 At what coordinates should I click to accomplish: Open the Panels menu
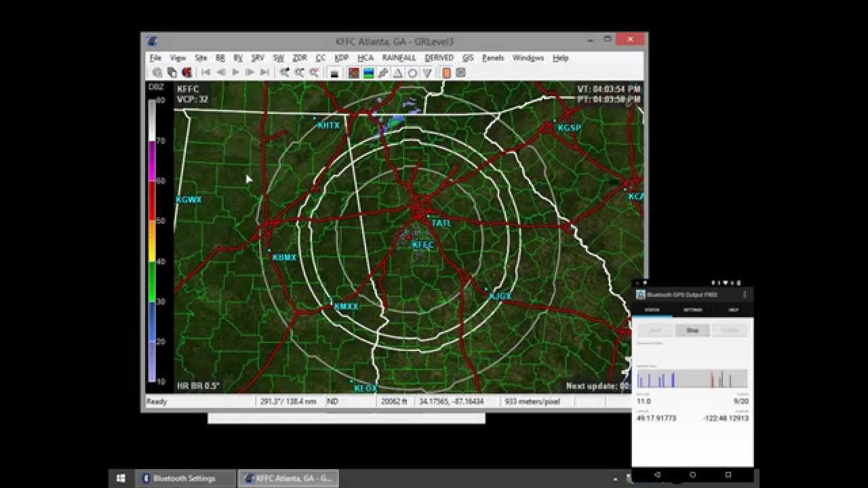click(493, 58)
